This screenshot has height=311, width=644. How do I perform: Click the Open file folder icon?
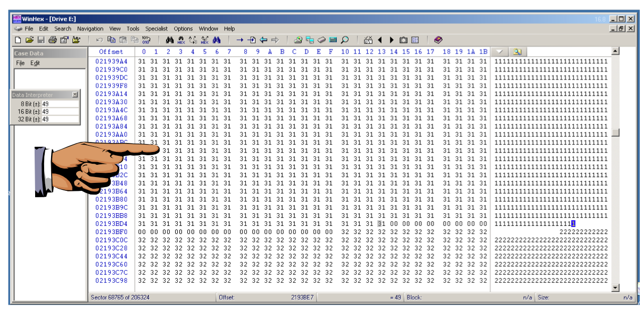pyautogui.click(x=29, y=40)
